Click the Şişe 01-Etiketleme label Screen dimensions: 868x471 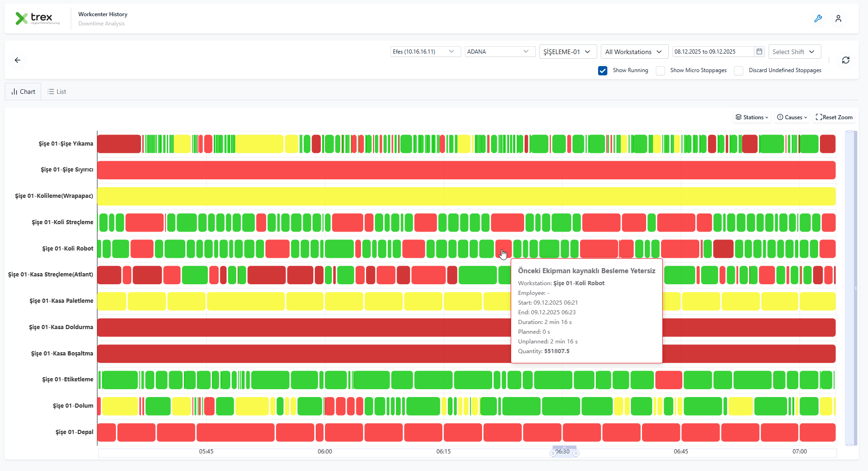tap(68, 379)
